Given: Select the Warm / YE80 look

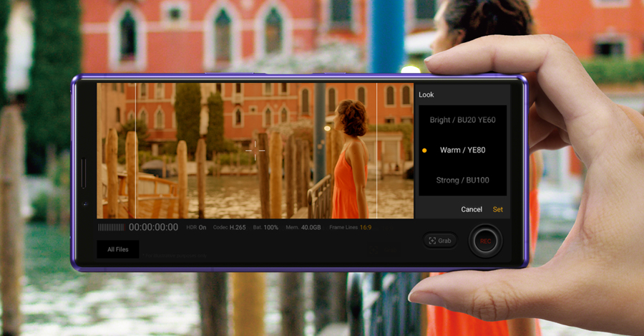Looking at the screenshot, I should (462, 150).
